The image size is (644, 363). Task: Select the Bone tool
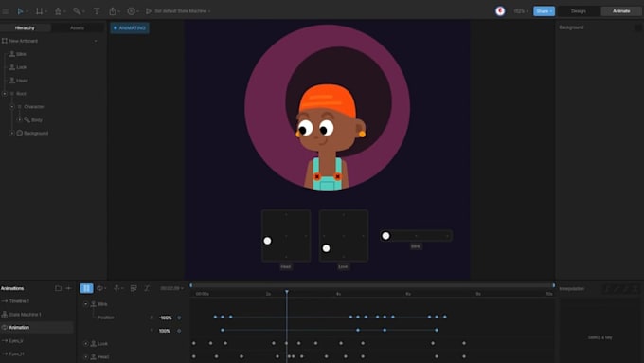pyautogui.click(x=77, y=11)
